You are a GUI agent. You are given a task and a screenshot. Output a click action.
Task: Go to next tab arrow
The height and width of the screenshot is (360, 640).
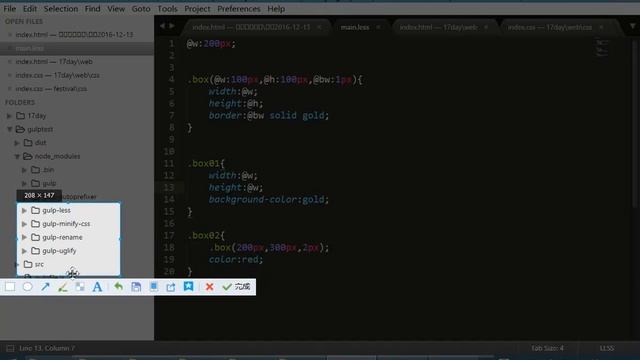(172, 26)
